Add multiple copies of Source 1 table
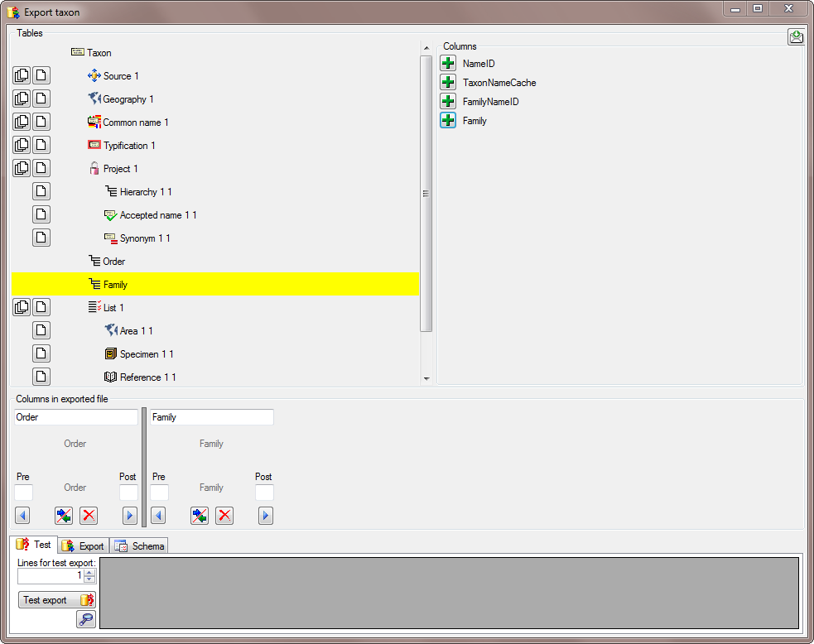Viewport: 814px width, 644px height. (x=22, y=76)
